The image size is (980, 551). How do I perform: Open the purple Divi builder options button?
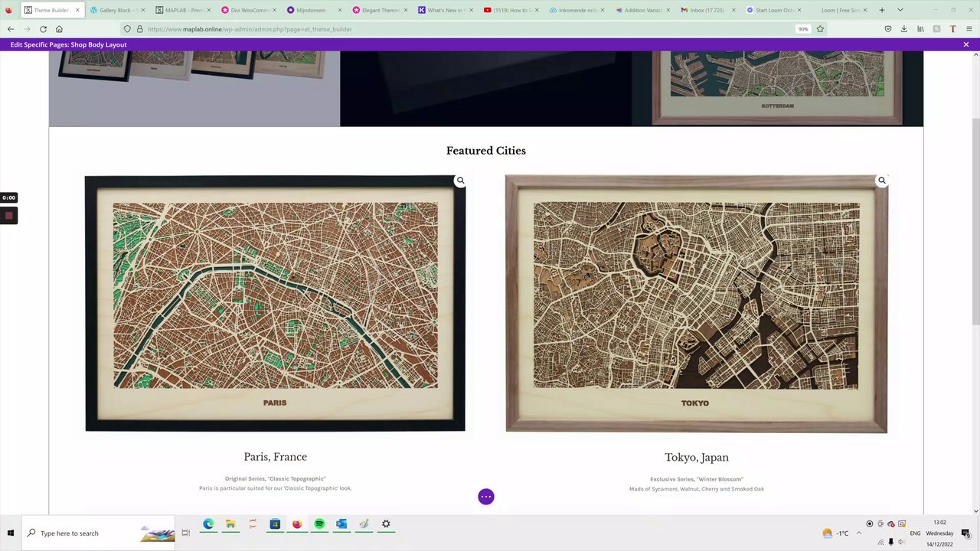click(486, 497)
